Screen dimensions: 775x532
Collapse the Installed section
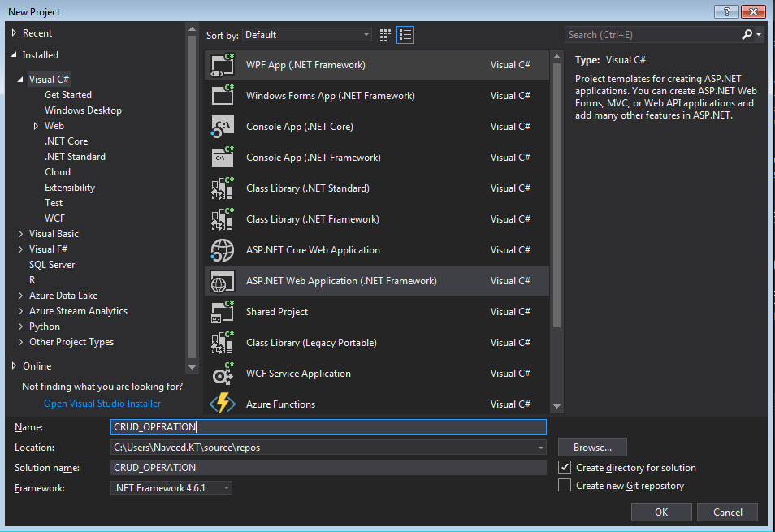(x=14, y=55)
